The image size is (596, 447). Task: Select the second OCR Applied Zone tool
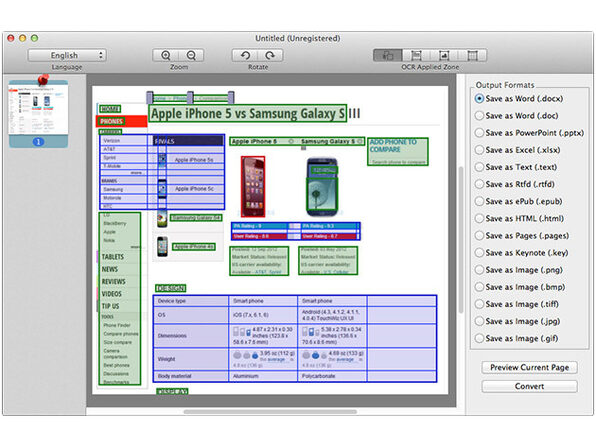click(416, 55)
